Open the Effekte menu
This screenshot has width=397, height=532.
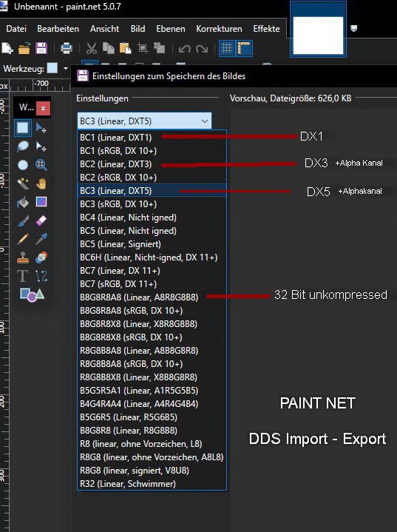coord(266,29)
